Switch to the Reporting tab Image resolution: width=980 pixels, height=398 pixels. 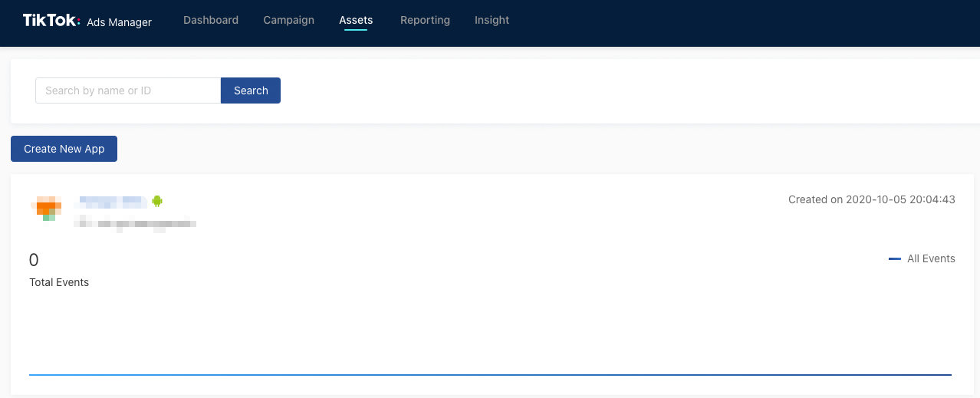click(x=425, y=20)
